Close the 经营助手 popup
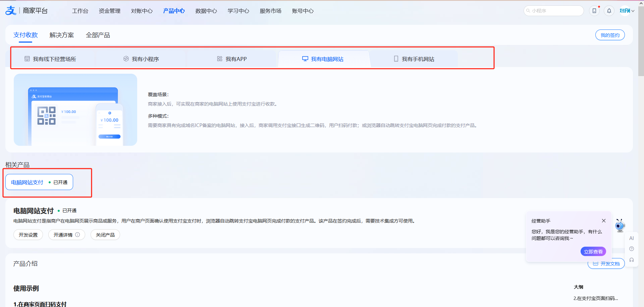644x307 pixels. pyautogui.click(x=603, y=221)
